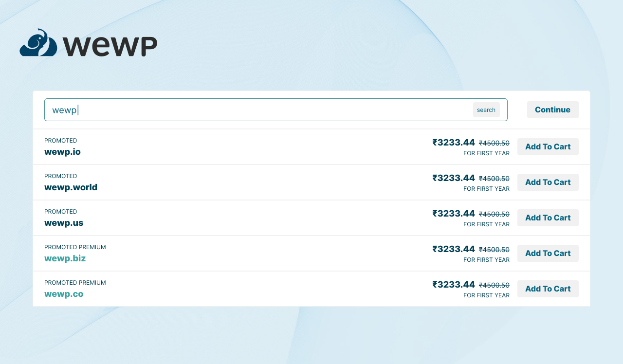Image resolution: width=623 pixels, height=364 pixels.
Task: Select the wewp.io domain name
Action: [62, 151]
